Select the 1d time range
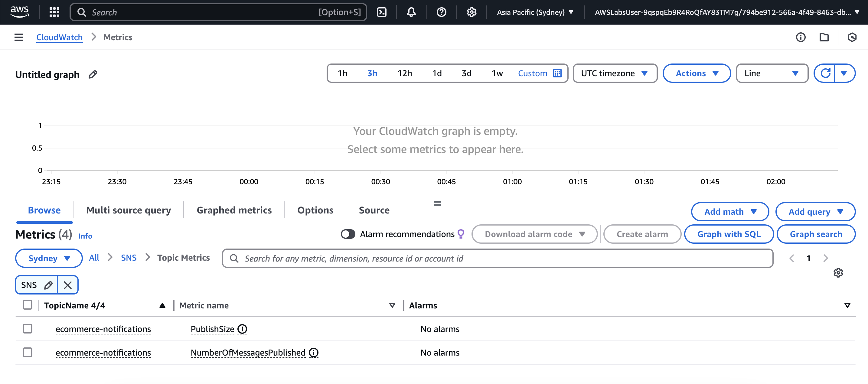The height and width of the screenshot is (384, 868). [437, 73]
